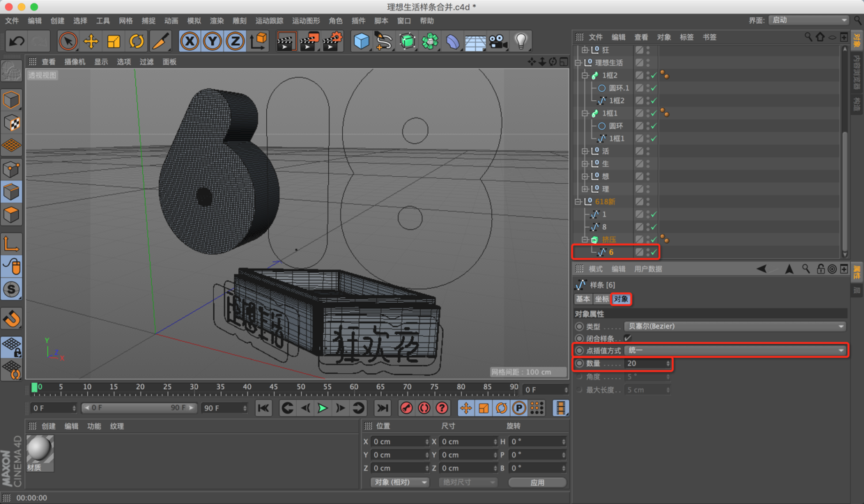Open render settings gear clapperboard

[x=332, y=41]
